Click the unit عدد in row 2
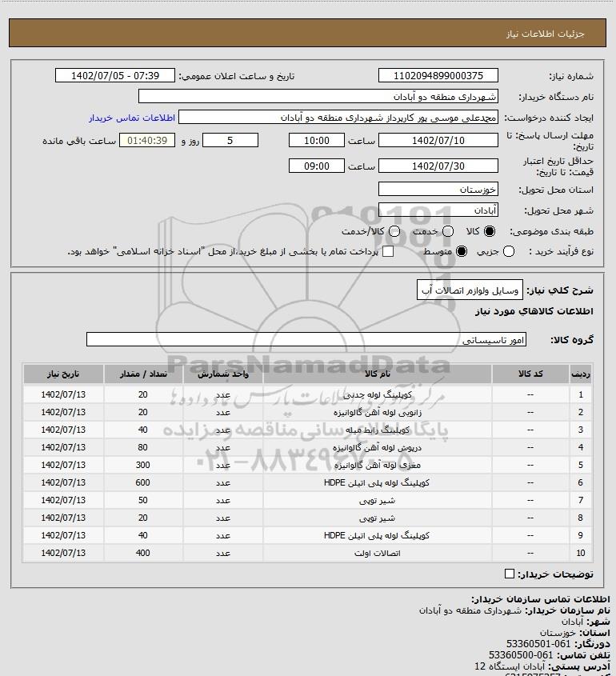The height and width of the screenshot is (676, 616). click(x=223, y=412)
